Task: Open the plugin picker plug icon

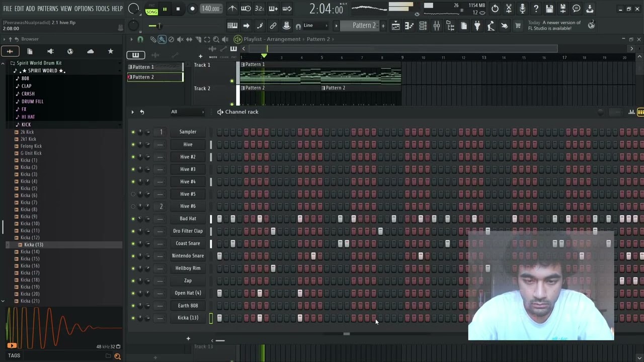Action: (x=477, y=26)
